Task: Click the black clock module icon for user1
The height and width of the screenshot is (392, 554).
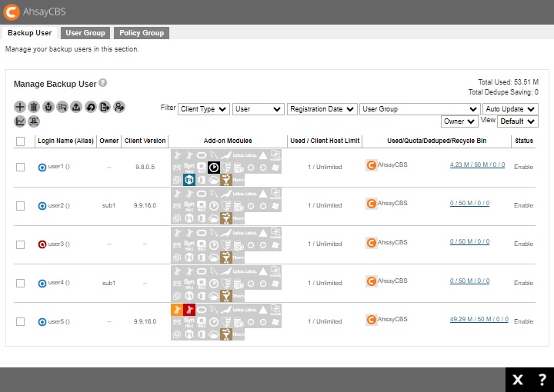Action: pyautogui.click(x=214, y=167)
